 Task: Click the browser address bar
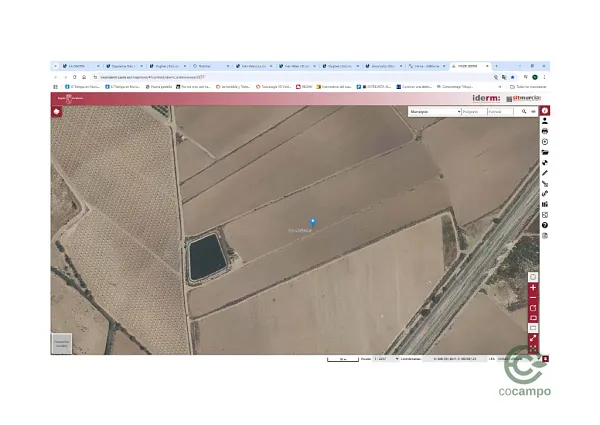tap(291, 77)
